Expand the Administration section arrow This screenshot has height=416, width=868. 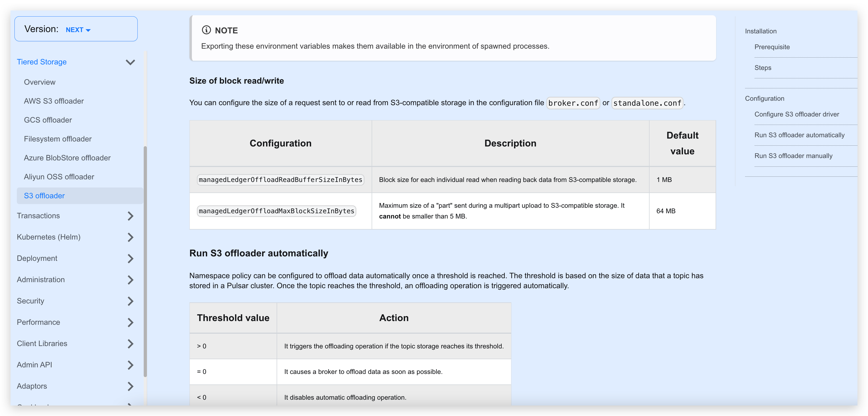(130, 280)
